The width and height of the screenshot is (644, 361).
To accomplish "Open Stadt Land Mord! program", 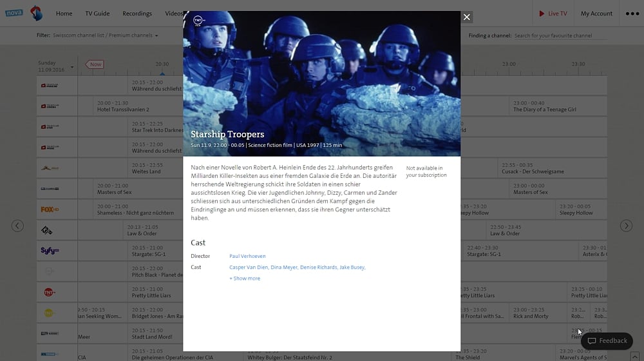I will click(x=155, y=334).
